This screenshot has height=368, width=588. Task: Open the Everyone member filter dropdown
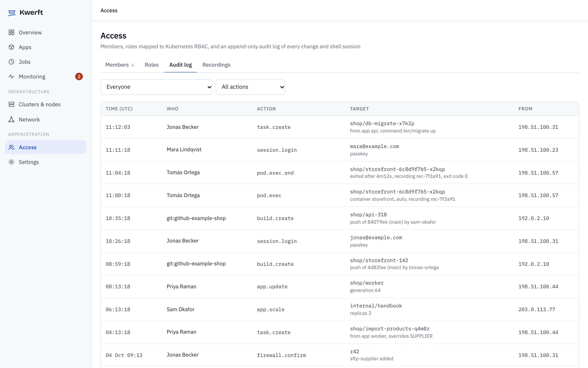click(156, 87)
